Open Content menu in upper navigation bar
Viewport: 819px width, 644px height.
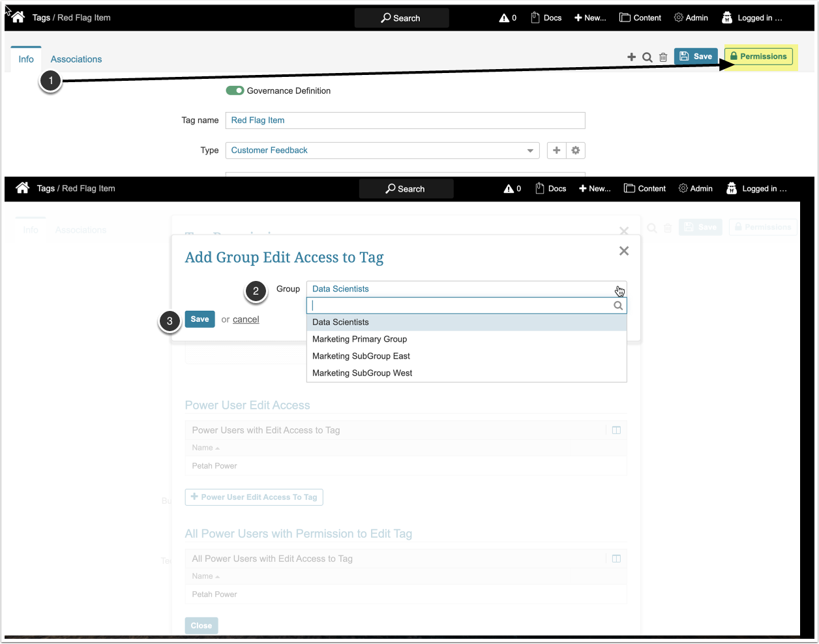click(x=640, y=18)
